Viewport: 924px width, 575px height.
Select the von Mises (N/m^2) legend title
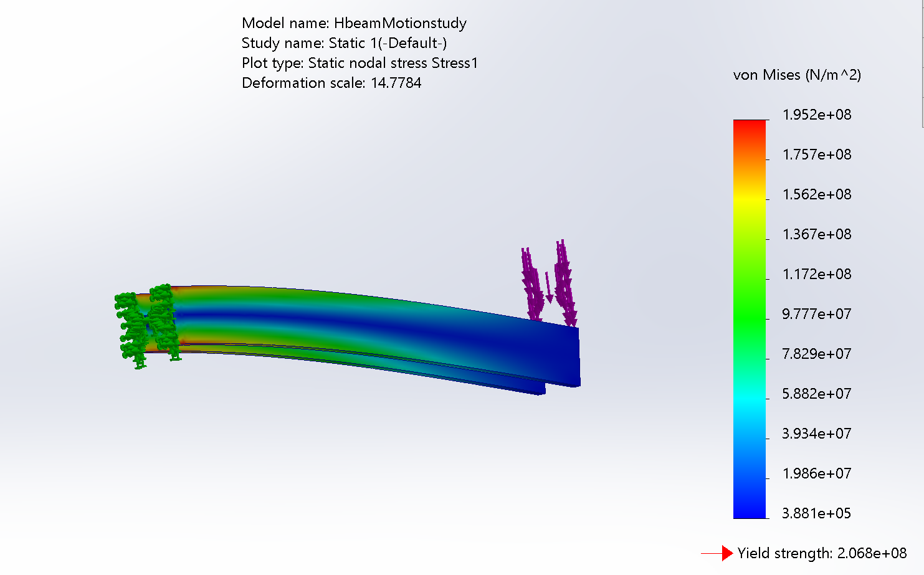(x=797, y=75)
